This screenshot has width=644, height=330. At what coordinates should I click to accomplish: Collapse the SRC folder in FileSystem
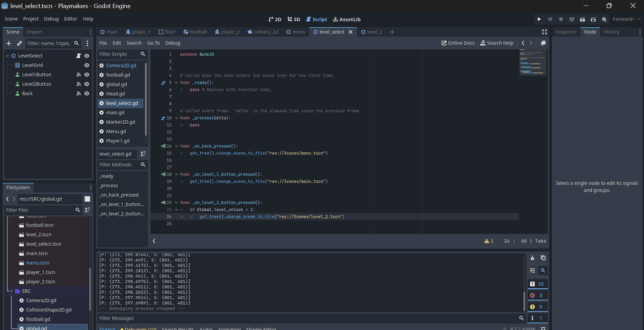click(10, 291)
